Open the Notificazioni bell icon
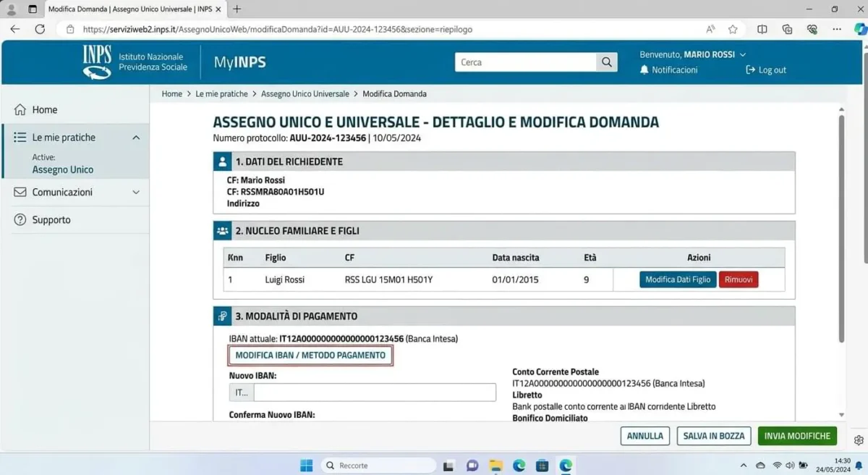The width and height of the screenshot is (868, 475). pyautogui.click(x=644, y=70)
